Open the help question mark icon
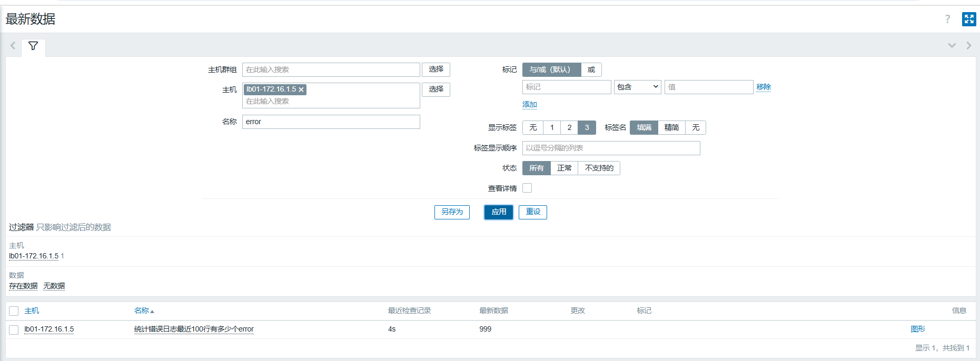The image size is (980, 361). (x=947, y=19)
